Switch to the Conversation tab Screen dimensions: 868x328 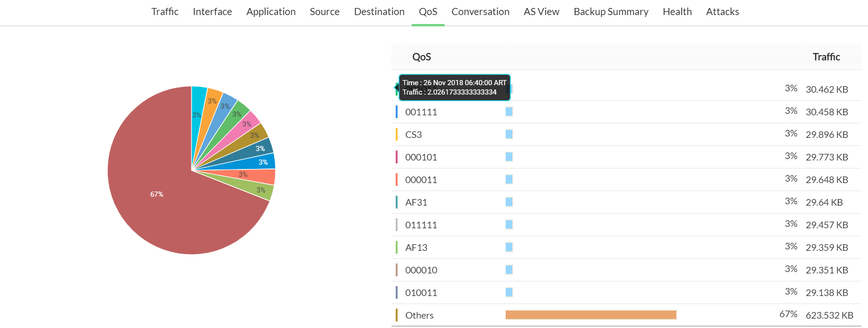(x=480, y=12)
